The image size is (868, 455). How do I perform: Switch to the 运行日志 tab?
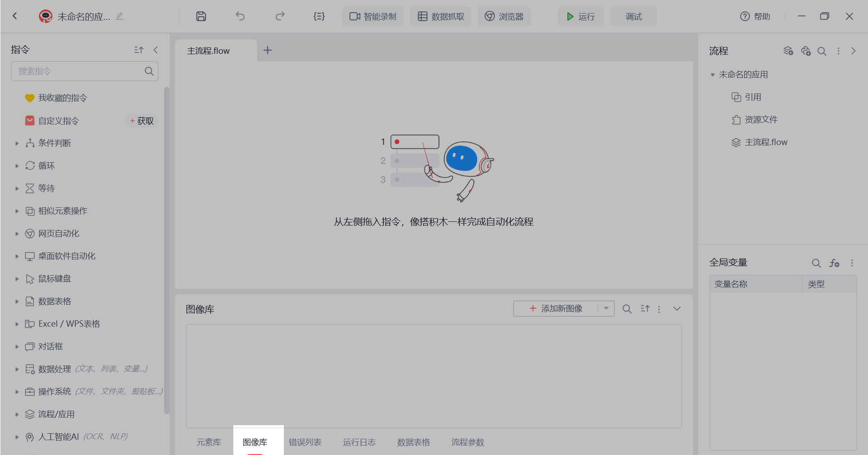coord(359,442)
